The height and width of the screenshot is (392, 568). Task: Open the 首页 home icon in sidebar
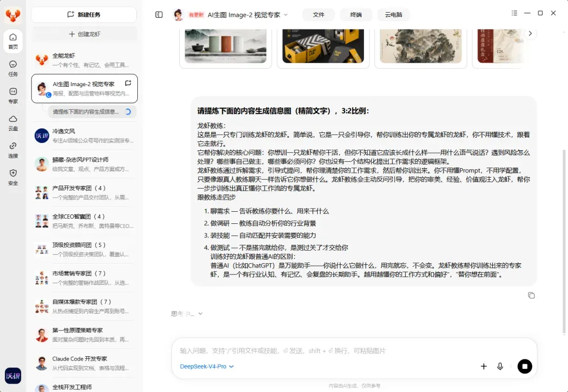[x=13, y=41]
